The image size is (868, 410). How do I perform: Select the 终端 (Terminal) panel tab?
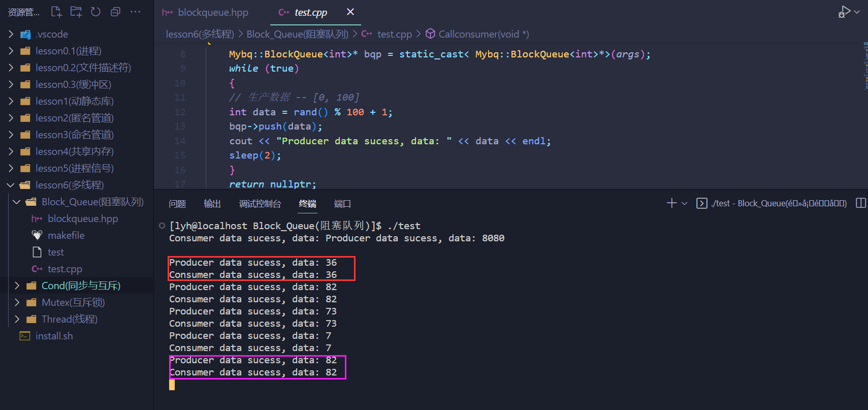[308, 204]
